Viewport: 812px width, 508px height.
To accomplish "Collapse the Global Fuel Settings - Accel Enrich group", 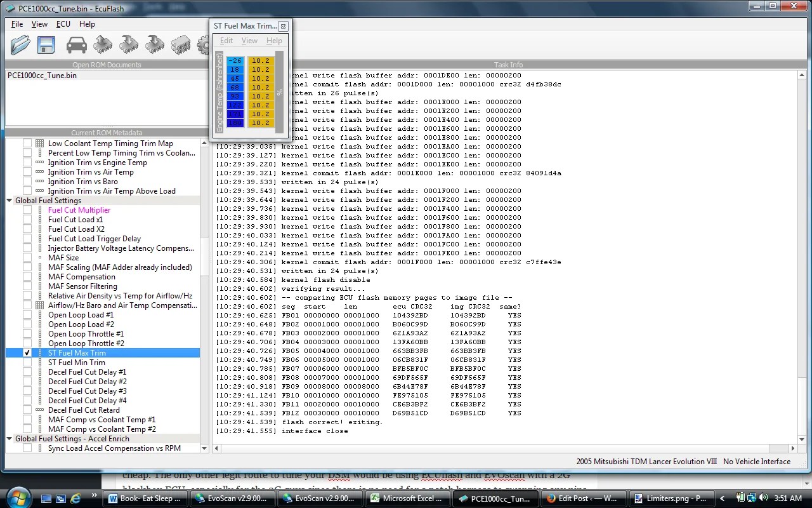I will pyautogui.click(x=10, y=439).
